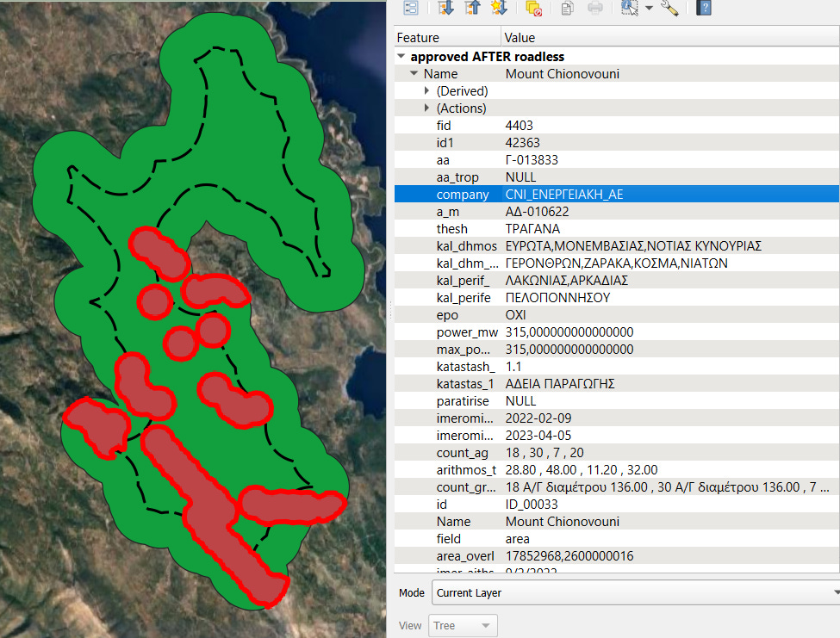Toggle Expand New Results by Default
This screenshot has width=840, height=638.
[500, 9]
